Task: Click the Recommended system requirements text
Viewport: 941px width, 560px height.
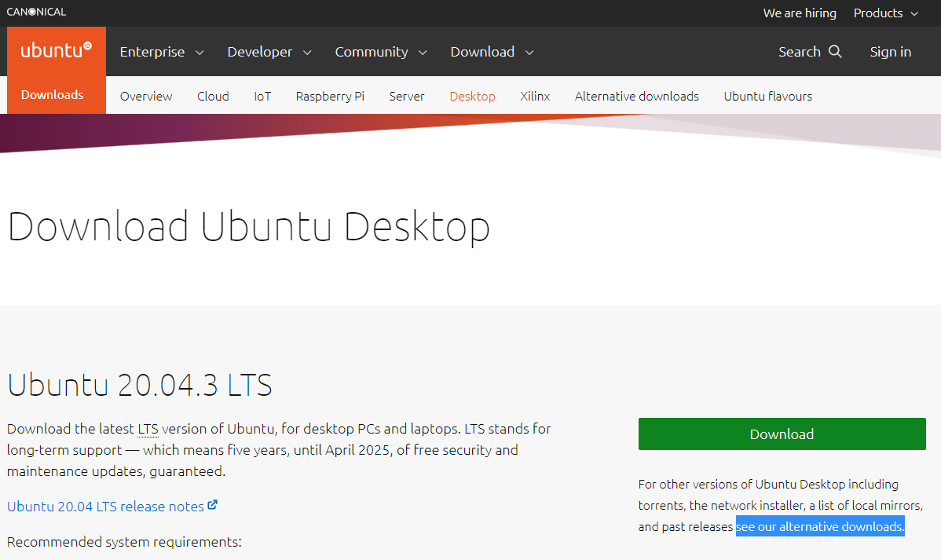Action: [124, 541]
